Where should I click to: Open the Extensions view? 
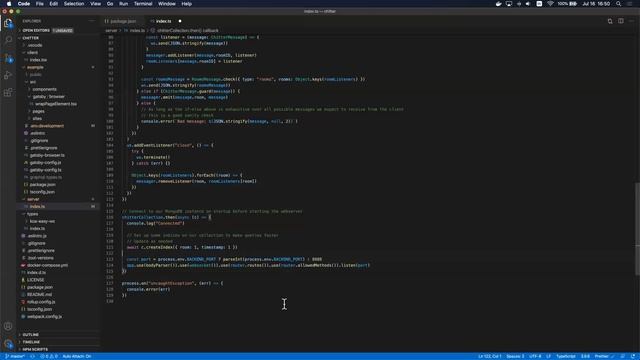pos(8,93)
